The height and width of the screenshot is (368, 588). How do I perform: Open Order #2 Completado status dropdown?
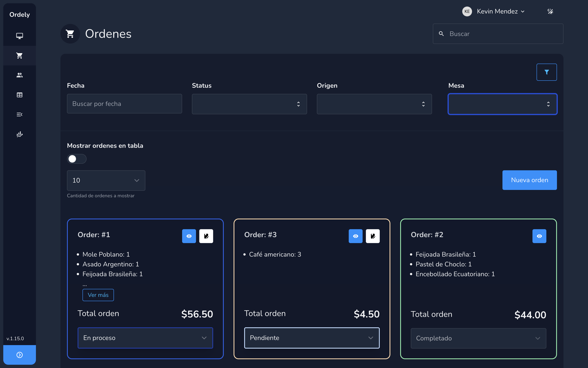click(478, 338)
